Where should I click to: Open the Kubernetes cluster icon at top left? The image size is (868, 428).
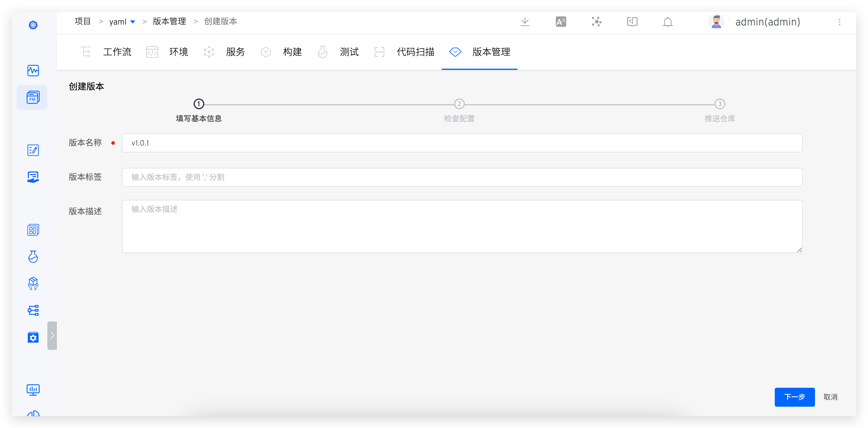(33, 25)
